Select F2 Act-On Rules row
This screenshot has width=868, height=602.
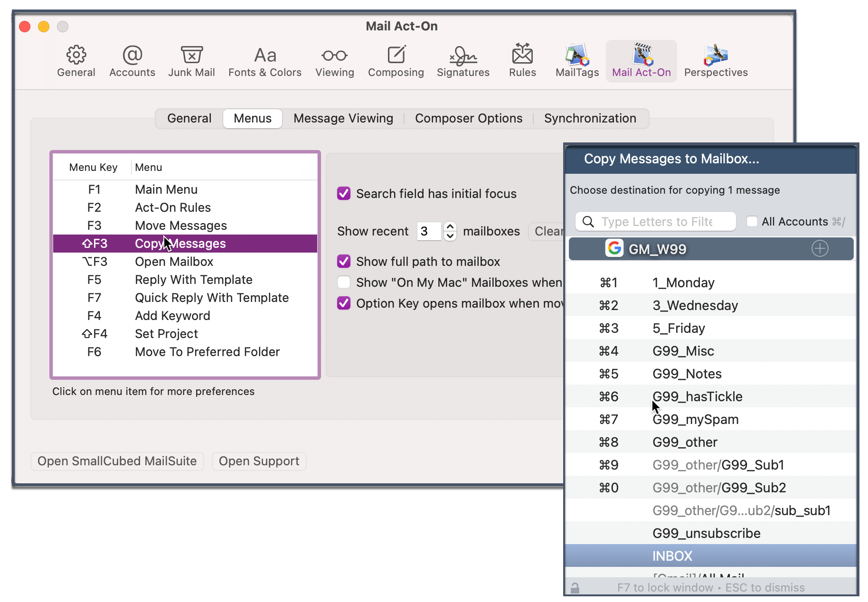(x=185, y=207)
